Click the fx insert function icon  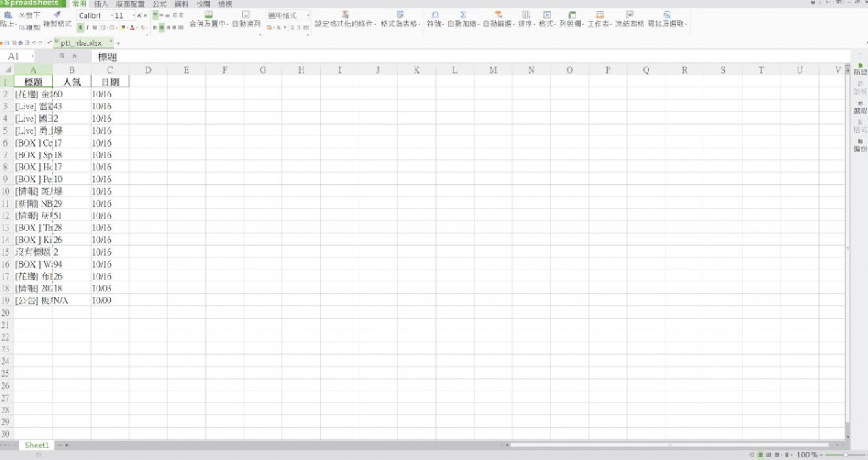coord(75,56)
